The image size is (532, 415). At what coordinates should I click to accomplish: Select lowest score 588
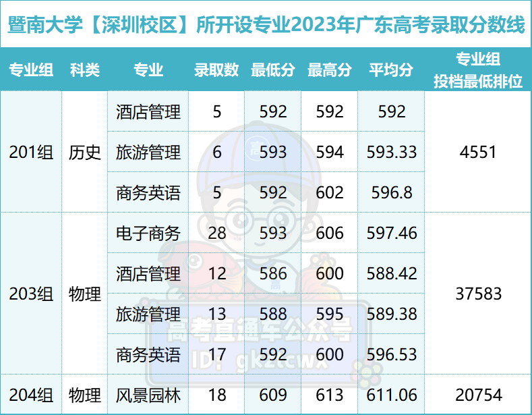point(273,314)
